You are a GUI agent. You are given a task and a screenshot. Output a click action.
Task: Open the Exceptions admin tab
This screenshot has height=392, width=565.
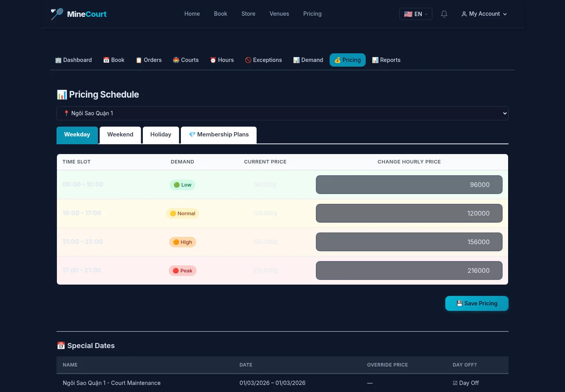264,60
